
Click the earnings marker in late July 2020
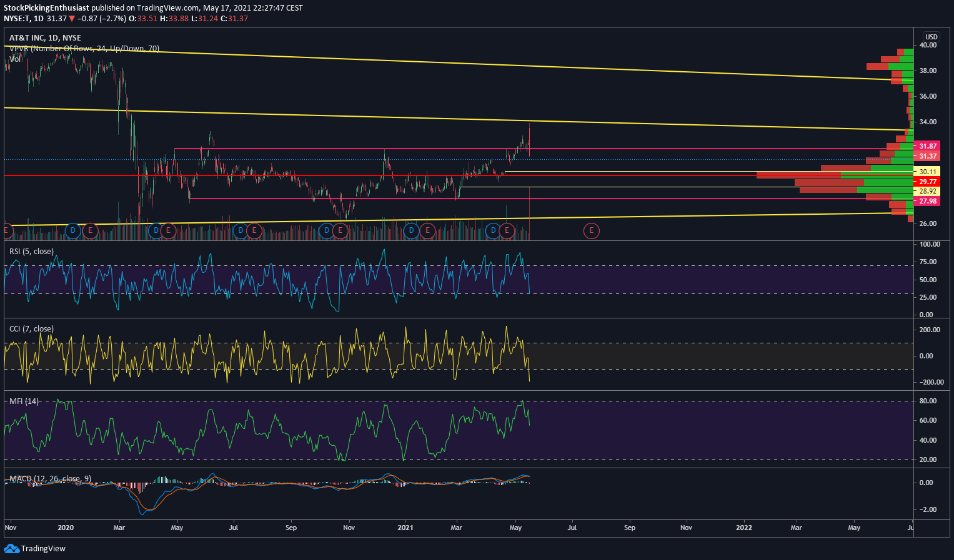click(254, 231)
